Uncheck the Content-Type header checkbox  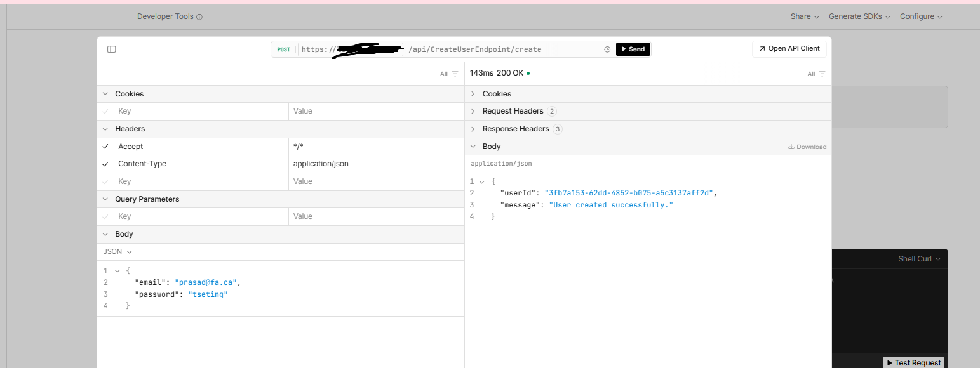105,164
